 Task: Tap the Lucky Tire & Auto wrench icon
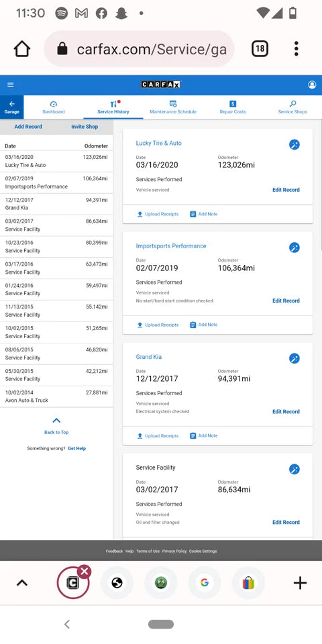[x=294, y=145]
